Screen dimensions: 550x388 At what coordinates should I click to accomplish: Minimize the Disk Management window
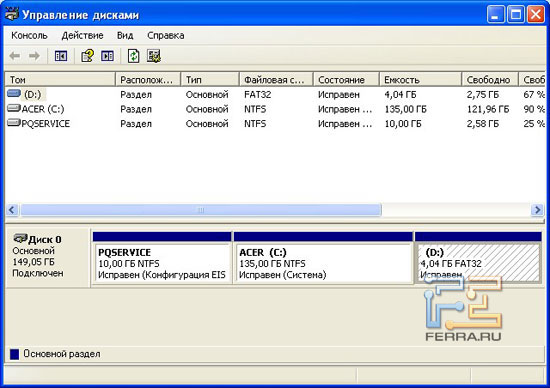click(x=495, y=14)
